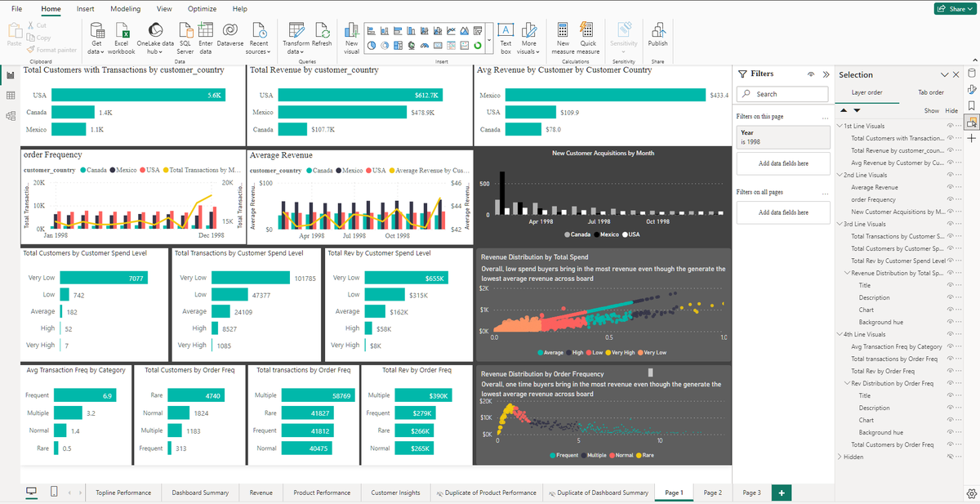Insert a Text box

click(506, 38)
